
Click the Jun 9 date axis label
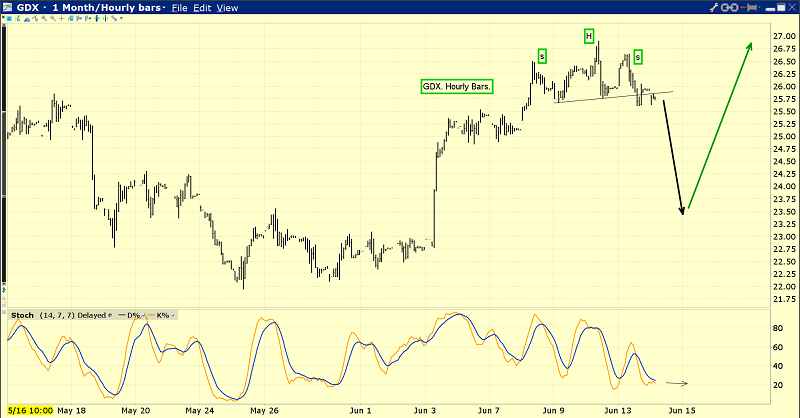[x=554, y=410]
